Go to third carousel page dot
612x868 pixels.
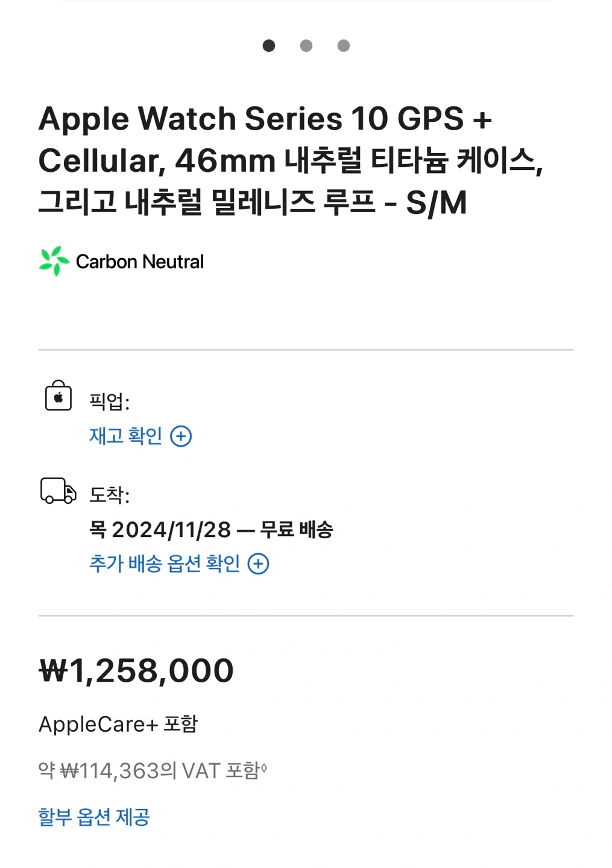point(344,46)
